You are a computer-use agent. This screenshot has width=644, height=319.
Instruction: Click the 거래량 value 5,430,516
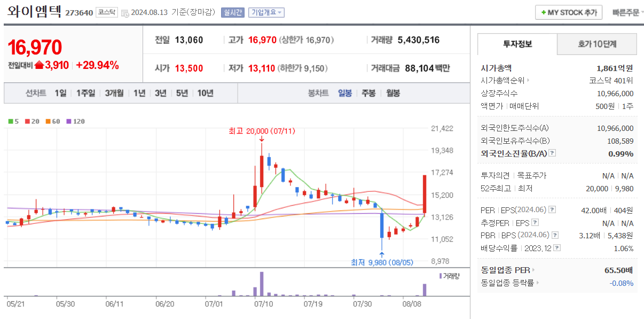tap(419, 40)
